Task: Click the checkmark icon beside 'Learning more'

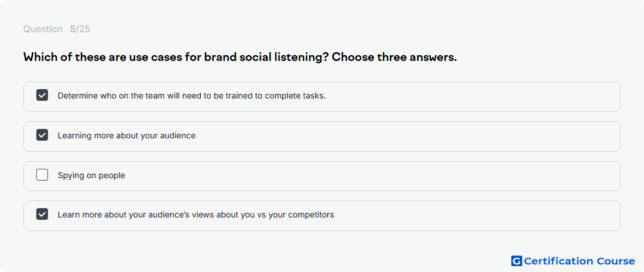Action: (x=42, y=135)
